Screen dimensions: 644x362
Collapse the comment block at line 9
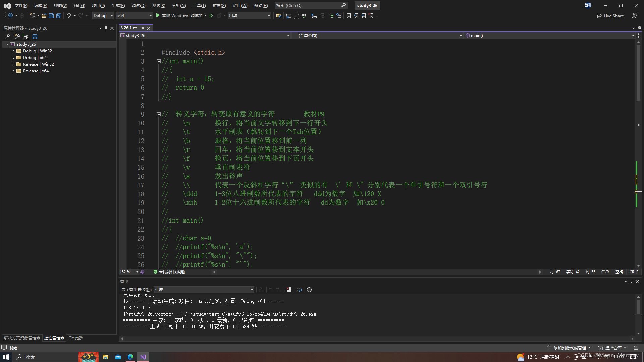pyautogui.click(x=159, y=114)
